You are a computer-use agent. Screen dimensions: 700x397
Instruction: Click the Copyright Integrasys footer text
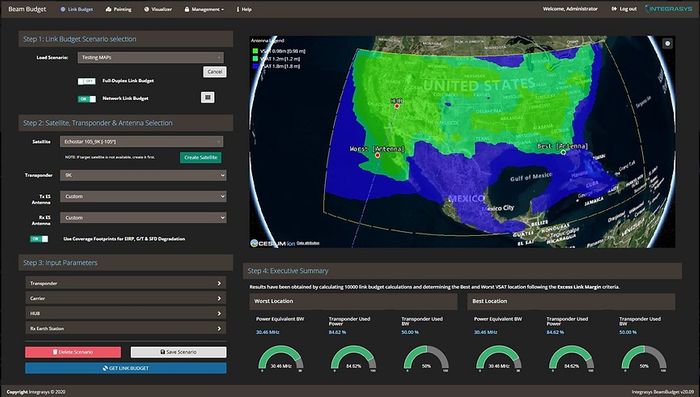pos(36,392)
